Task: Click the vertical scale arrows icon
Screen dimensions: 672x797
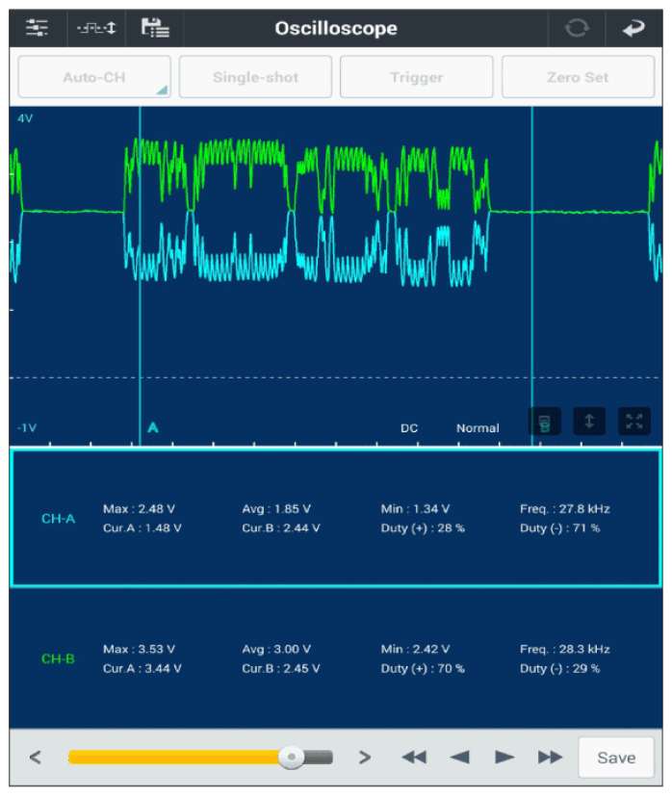Action: (x=589, y=422)
